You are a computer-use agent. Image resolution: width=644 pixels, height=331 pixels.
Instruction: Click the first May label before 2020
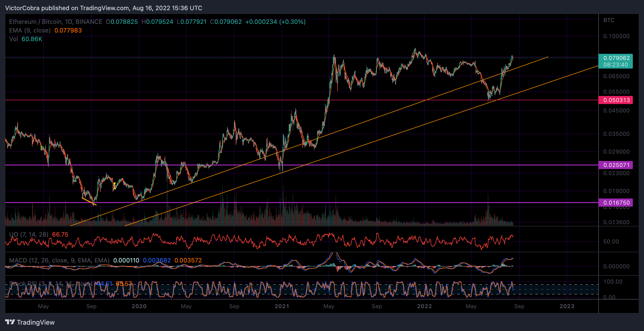click(x=43, y=306)
